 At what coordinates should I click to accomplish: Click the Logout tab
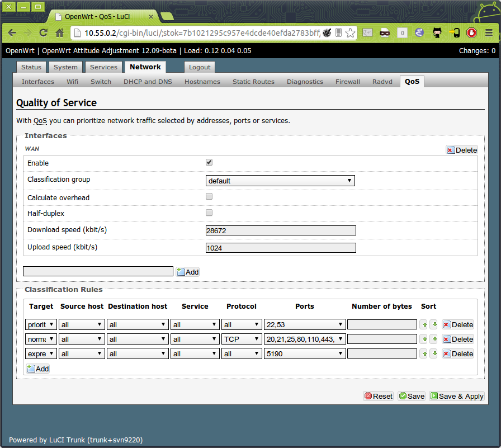coord(200,67)
